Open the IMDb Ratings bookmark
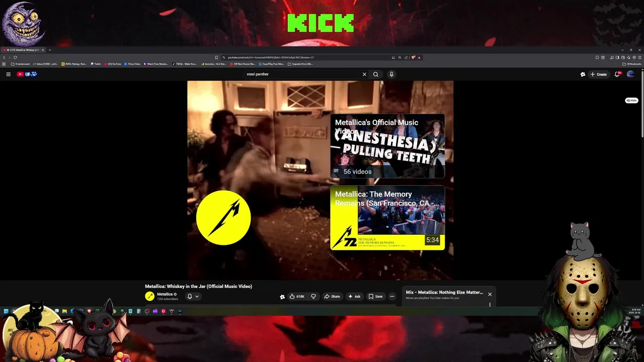This screenshot has width=644, height=362. pyautogui.click(x=74, y=64)
